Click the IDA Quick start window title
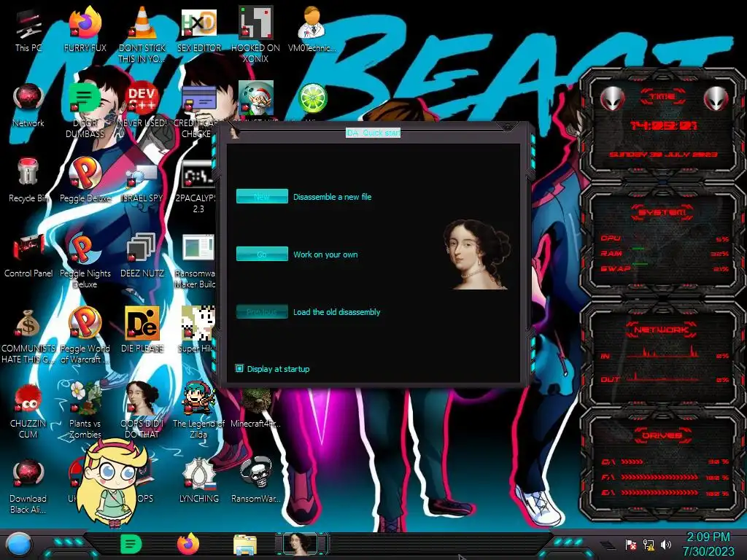This screenshot has width=747, height=560. [x=373, y=133]
